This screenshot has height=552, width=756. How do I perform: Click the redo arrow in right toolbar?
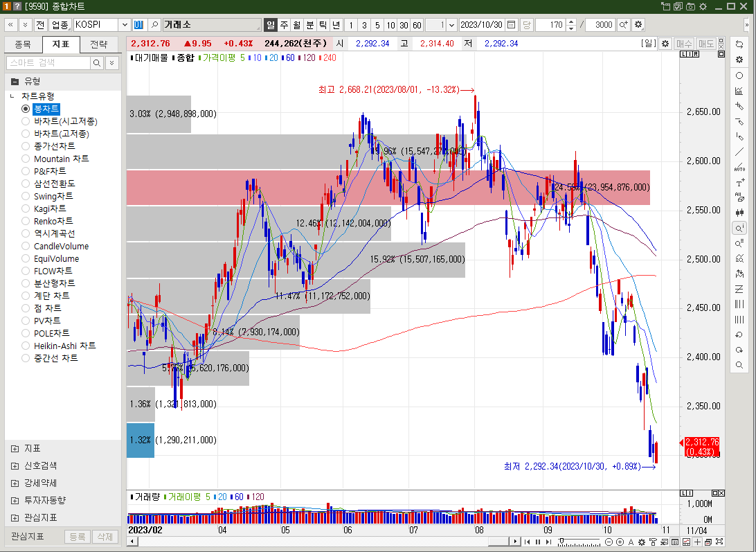point(739,350)
